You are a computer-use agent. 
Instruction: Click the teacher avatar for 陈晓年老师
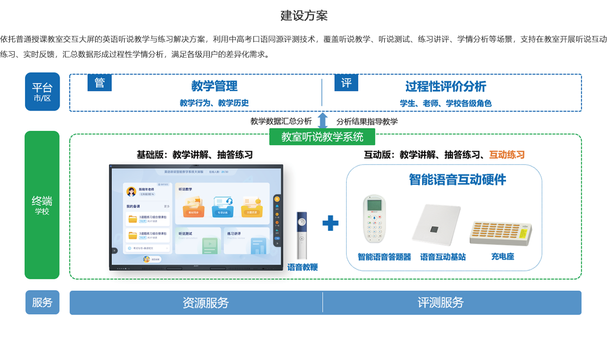[131, 191]
